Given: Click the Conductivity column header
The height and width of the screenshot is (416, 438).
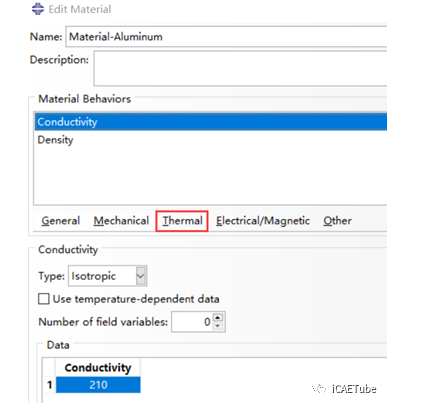Looking at the screenshot, I should [x=98, y=368].
